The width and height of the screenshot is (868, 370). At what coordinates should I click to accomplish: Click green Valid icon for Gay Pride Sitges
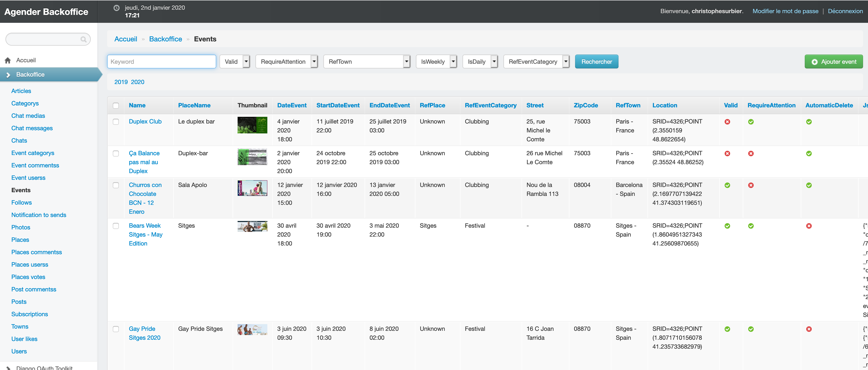pos(727,329)
